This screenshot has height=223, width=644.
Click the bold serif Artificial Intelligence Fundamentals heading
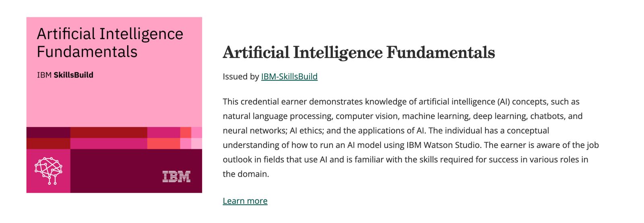359,53
